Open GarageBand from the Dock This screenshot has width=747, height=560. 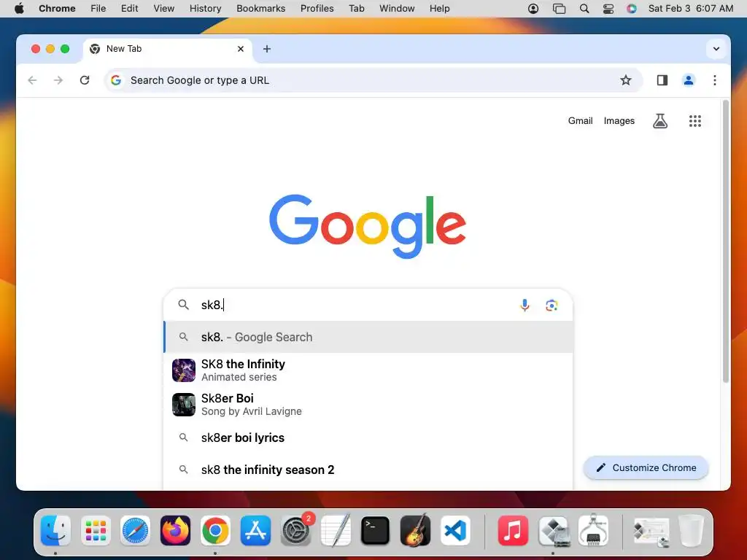point(415,531)
